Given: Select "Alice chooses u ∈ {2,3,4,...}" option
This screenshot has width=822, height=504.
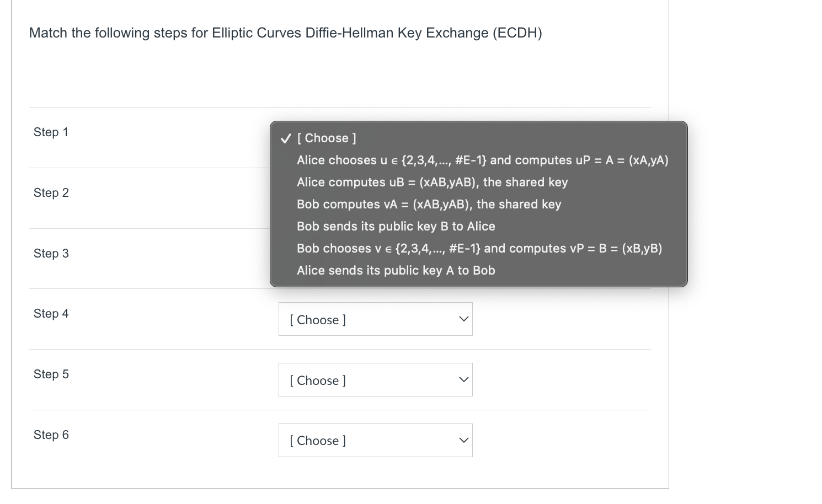Looking at the screenshot, I should 482,160.
